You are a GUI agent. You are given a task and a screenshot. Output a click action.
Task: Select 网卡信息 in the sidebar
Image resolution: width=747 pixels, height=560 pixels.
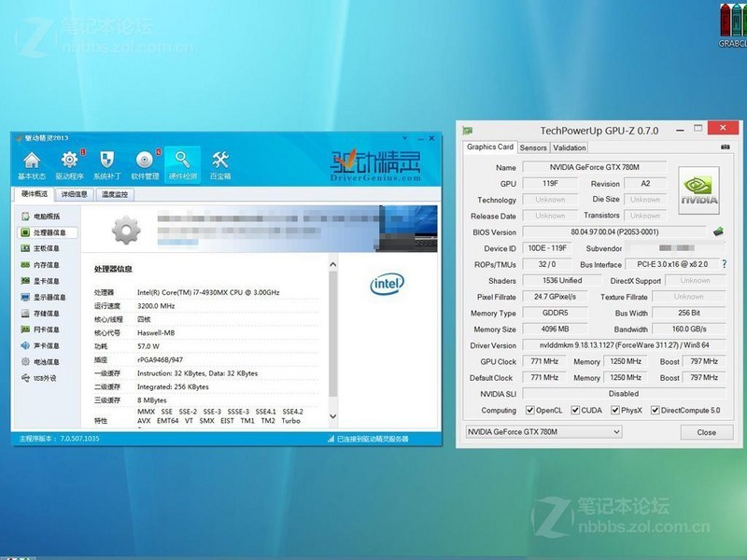pyautogui.click(x=41, y=329)
